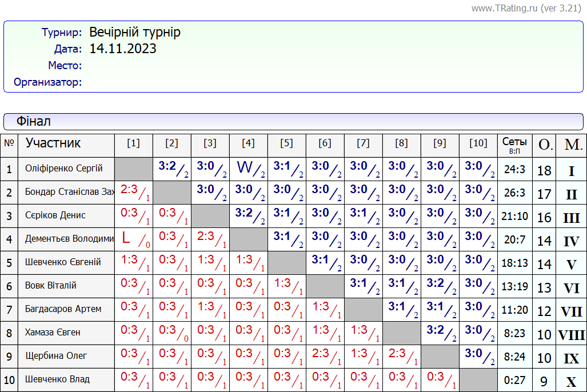Click the О. points column header
This screenshot has height=392, width=587.
tap(544, 145)
